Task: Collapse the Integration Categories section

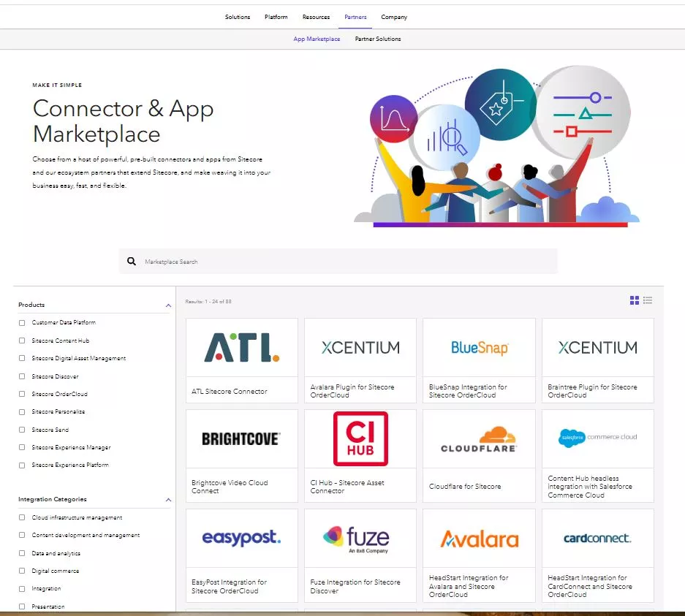Action: (167, 500)
